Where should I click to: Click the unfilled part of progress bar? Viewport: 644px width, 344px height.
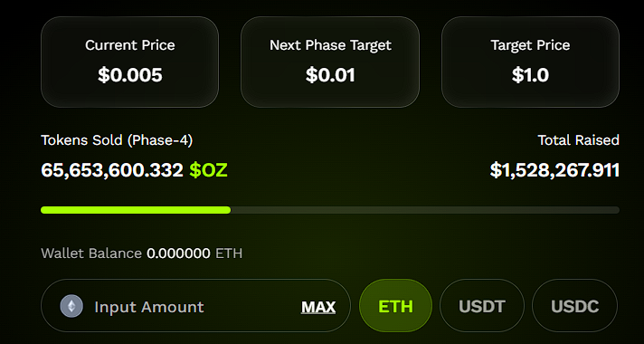coord(425,210)
